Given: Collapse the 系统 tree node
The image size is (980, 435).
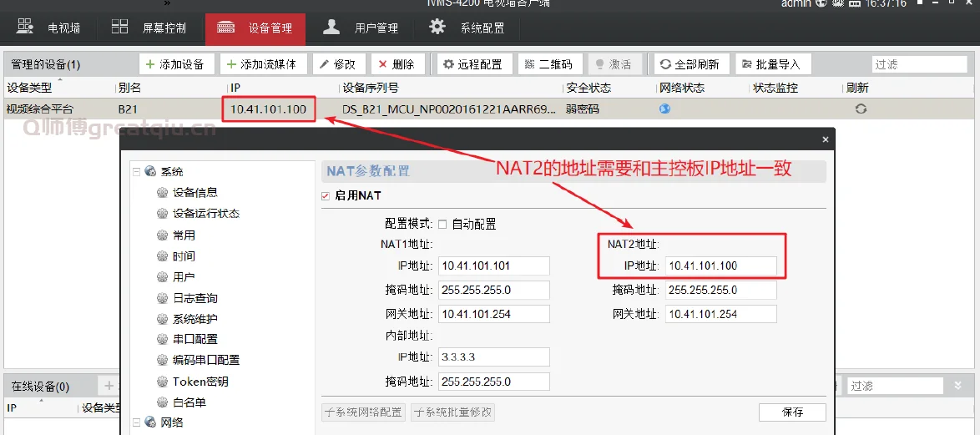Looking at the screenshot, I should point(137,171).
